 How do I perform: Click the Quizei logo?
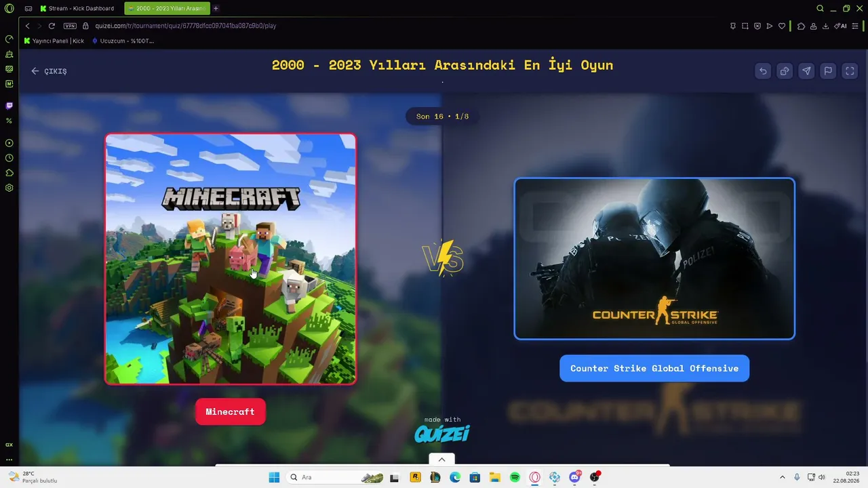(x=442, y=433)
